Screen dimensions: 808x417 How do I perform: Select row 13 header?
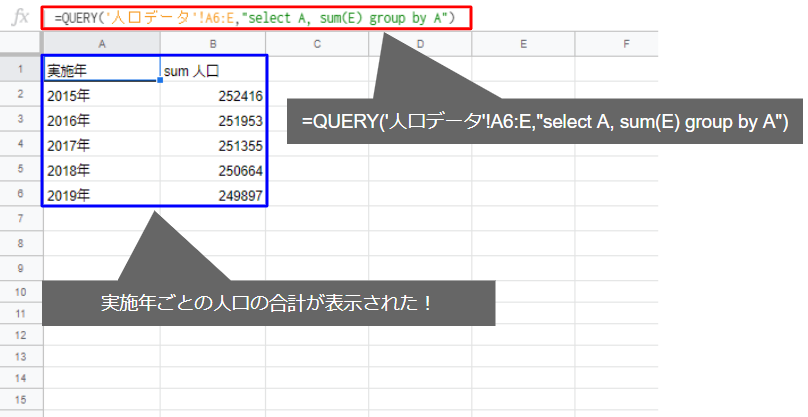pos(21,357)
